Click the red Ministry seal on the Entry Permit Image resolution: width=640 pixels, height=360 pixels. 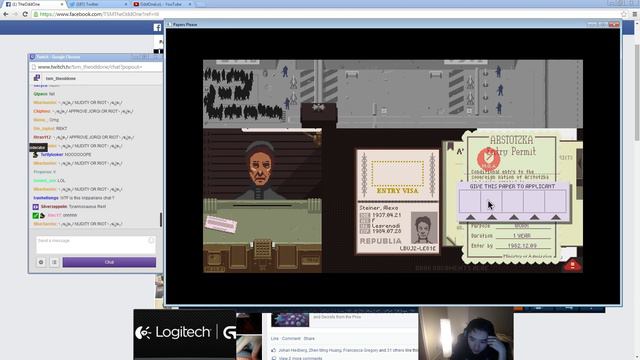tap(488, 159)
